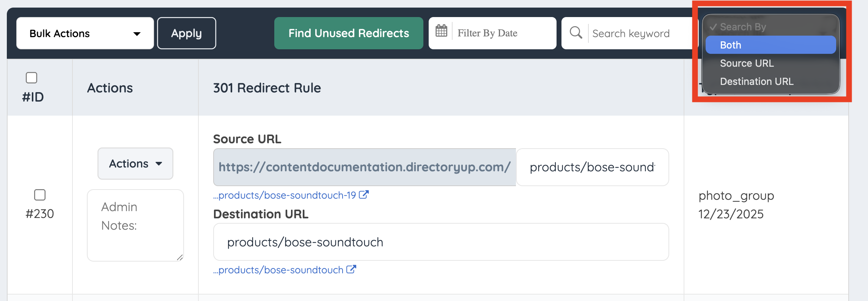The image size is (868, 301).
Task: Click the calendar icon beside Filter By Date
Action: [x=441, y=31]
